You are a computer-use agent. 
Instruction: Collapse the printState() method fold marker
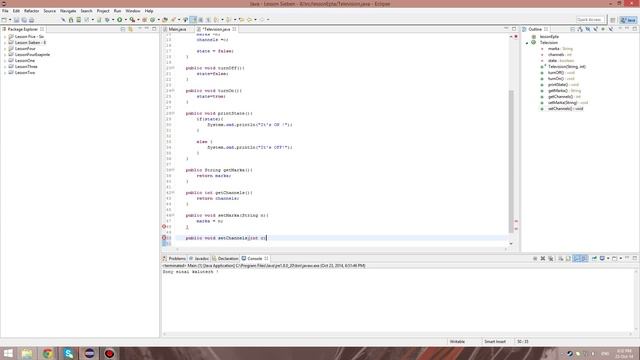(173, 113)
